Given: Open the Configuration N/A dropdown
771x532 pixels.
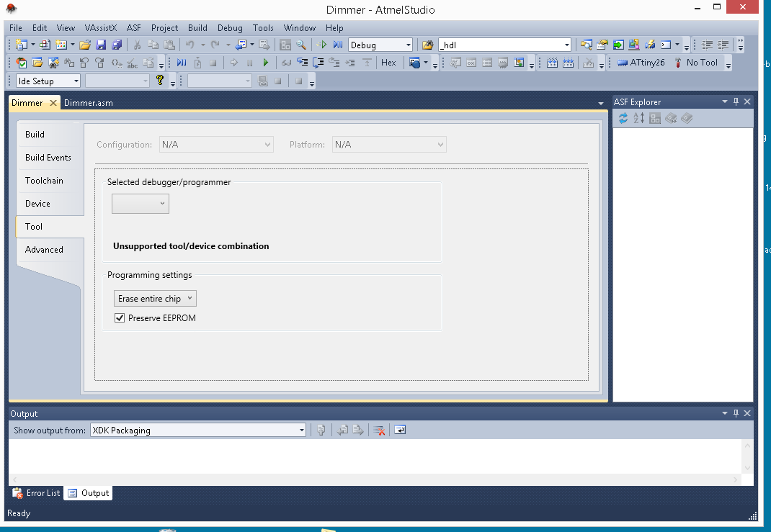Looking at the screenshot, I should pyautogui.click(x=216, y=145).
